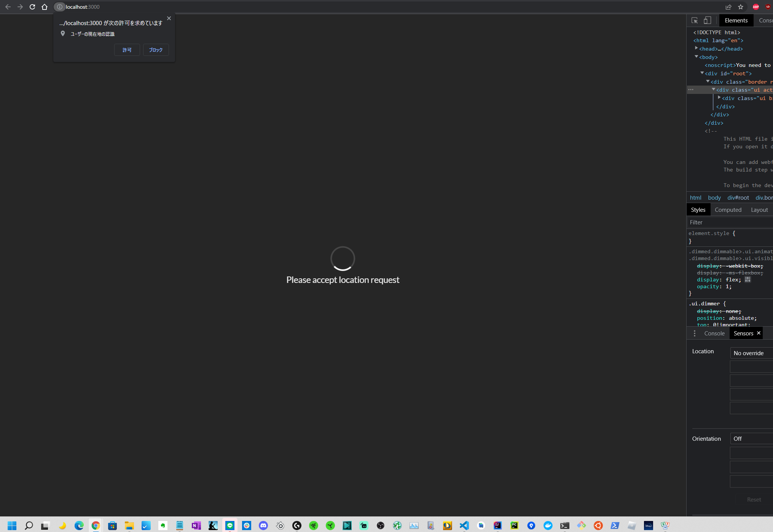The height and width of the screenshot is (532, 773).
Task: Toggle the device toolbar icon in DevTools
Action: click(x=708, y=21)
